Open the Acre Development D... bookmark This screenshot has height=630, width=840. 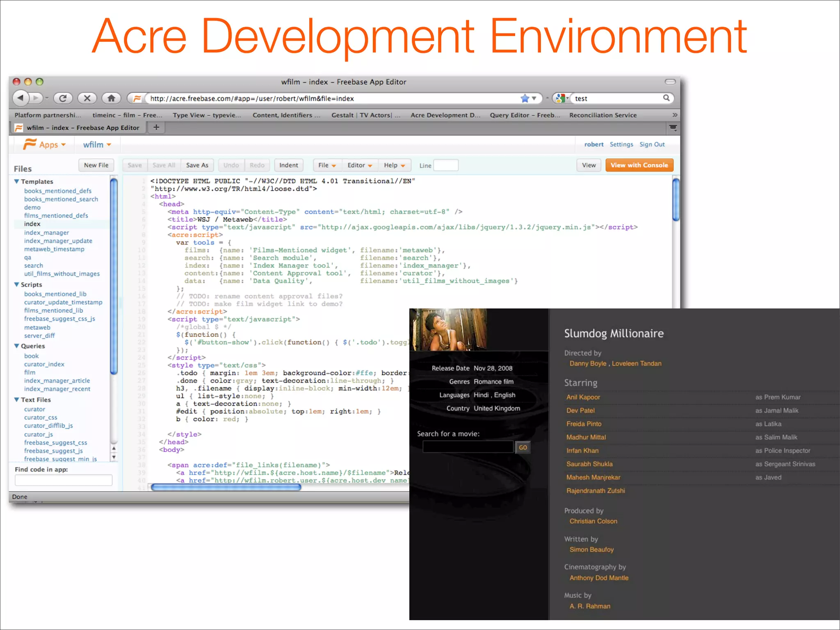pos(445,115)
